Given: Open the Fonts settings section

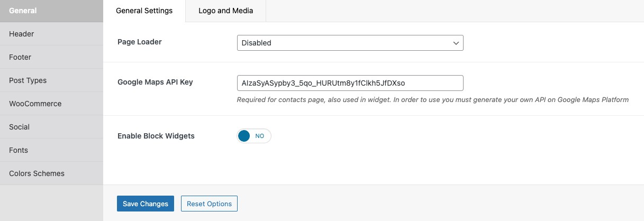Looking at the screenshot, I should point(51,150).
